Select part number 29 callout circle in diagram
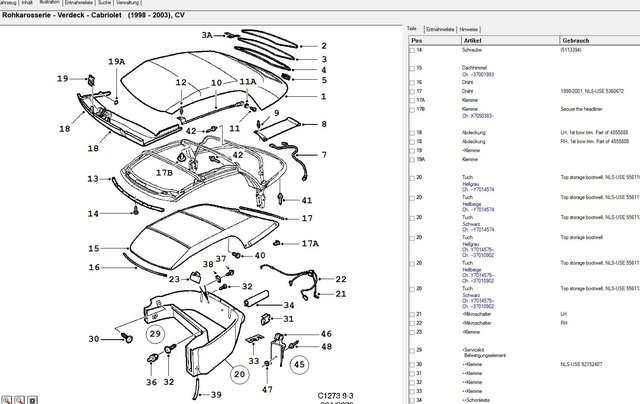Image resolution: width=640 pixels, height=404 pixels. (155, 334)
